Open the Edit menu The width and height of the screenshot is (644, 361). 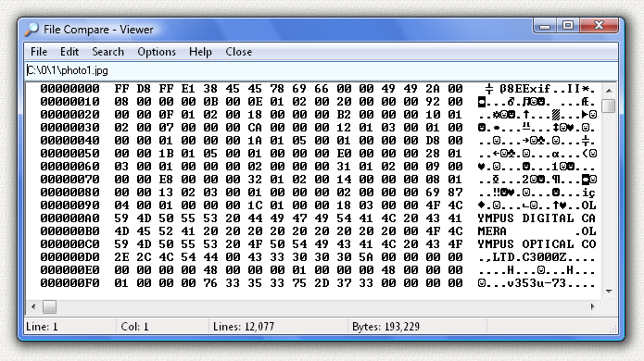click(x=69, y=52)
